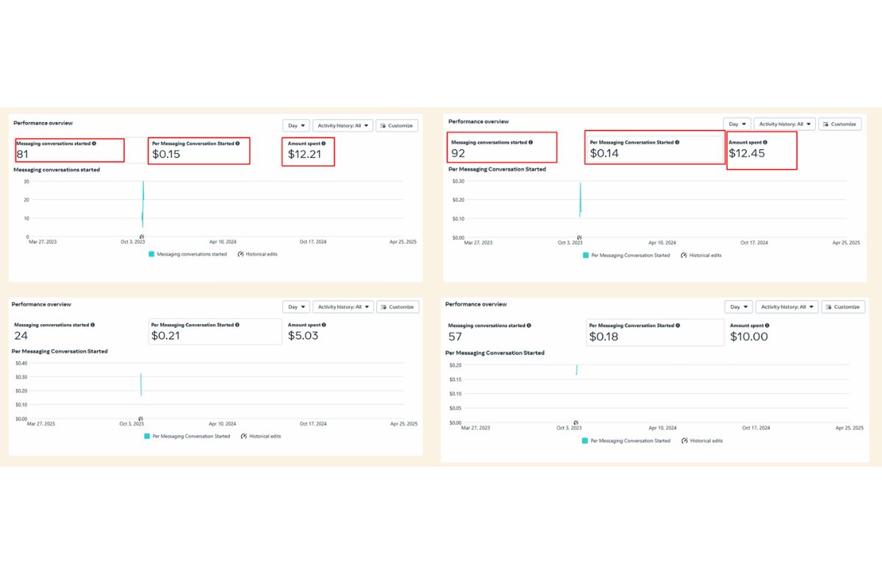This screenshot has height=588, width=882.
Task: Click Customize button in the $10.00 spend panel
Action: click(x=842, y=306)
